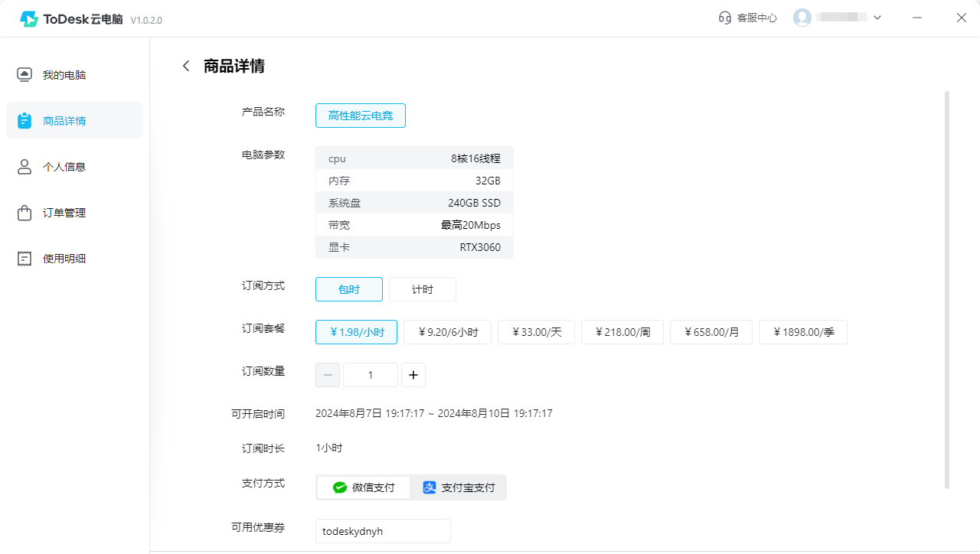This screenshot has width=980, height=554.
Task: Click the vertical scrollbar of details page
Action: click(947, 289)
